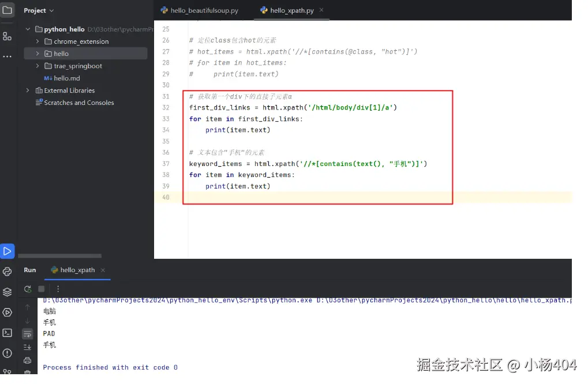Click 'for item in keyword_items:' line
This screenshot has height=384, width=588.
(242, 175)
